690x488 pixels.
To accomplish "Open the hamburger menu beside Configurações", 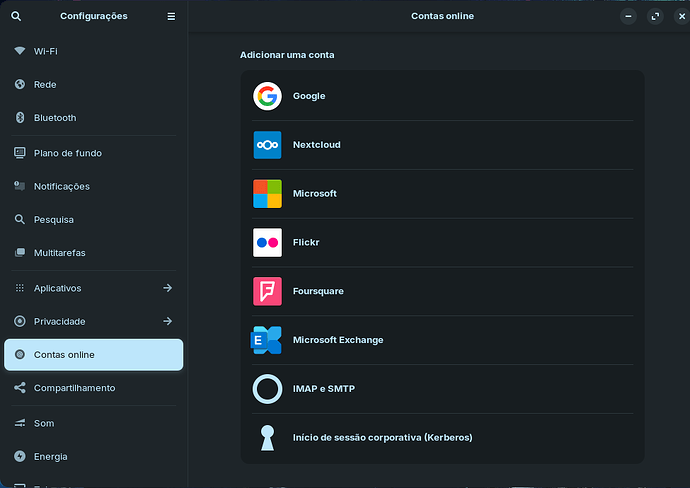I will click(171, 16).
